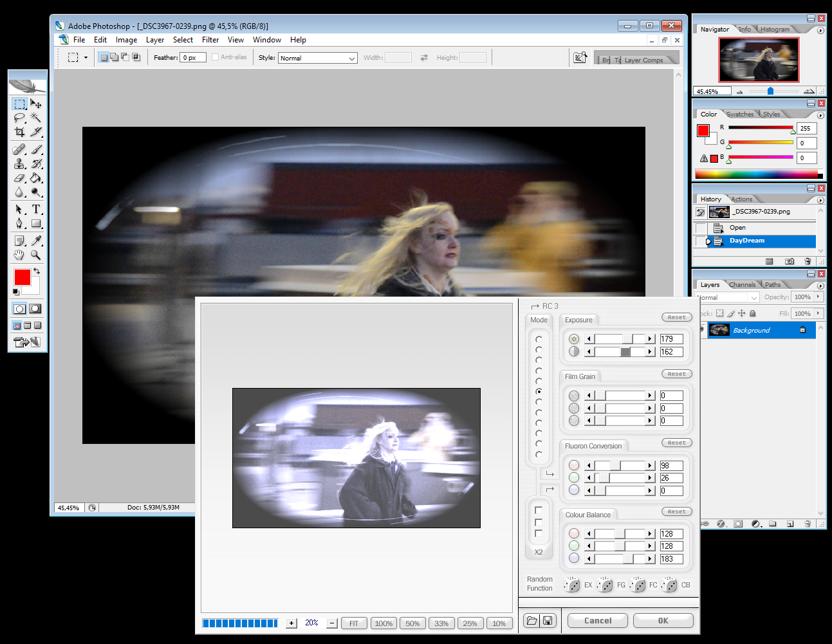Check the first box above X2

[539, 510]
